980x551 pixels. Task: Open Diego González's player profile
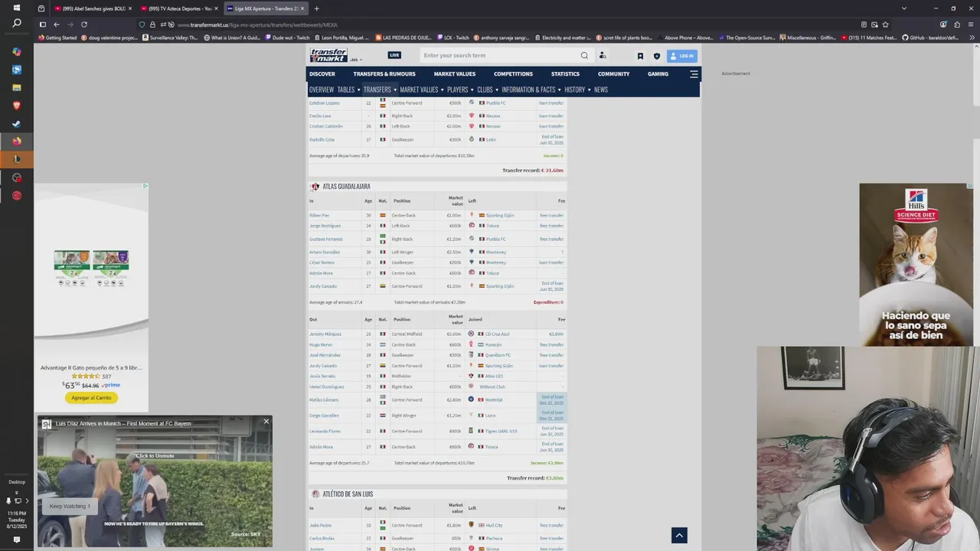click(324, 416)
